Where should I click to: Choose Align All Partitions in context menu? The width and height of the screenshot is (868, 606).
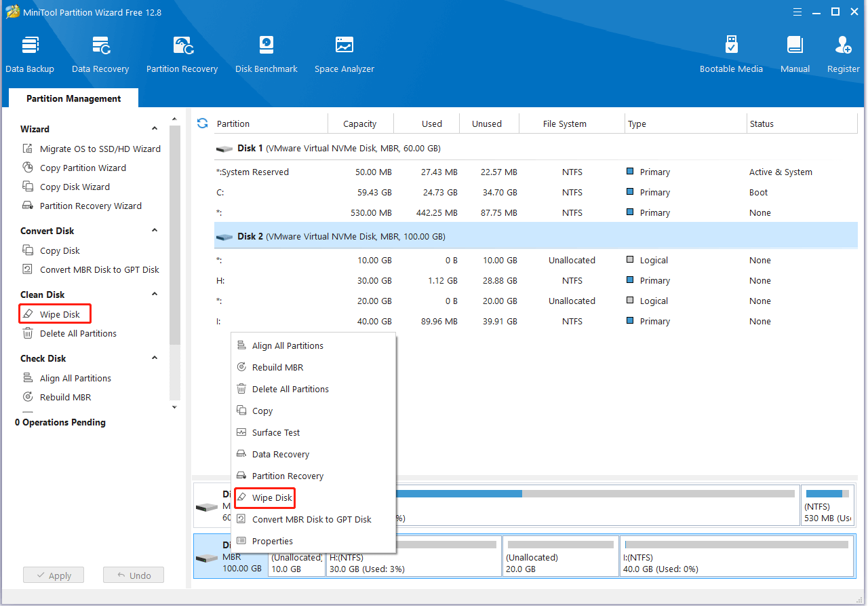[x=313, y=345]
